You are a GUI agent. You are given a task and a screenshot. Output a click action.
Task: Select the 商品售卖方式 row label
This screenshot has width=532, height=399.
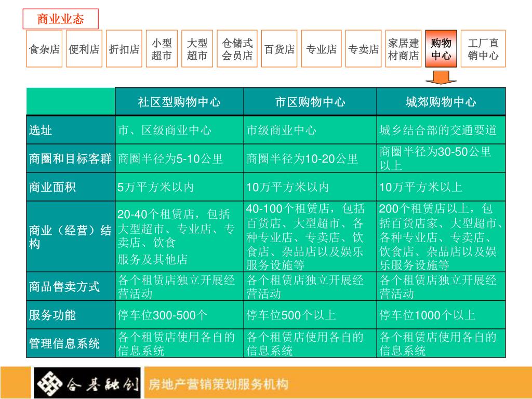(71, 286)
